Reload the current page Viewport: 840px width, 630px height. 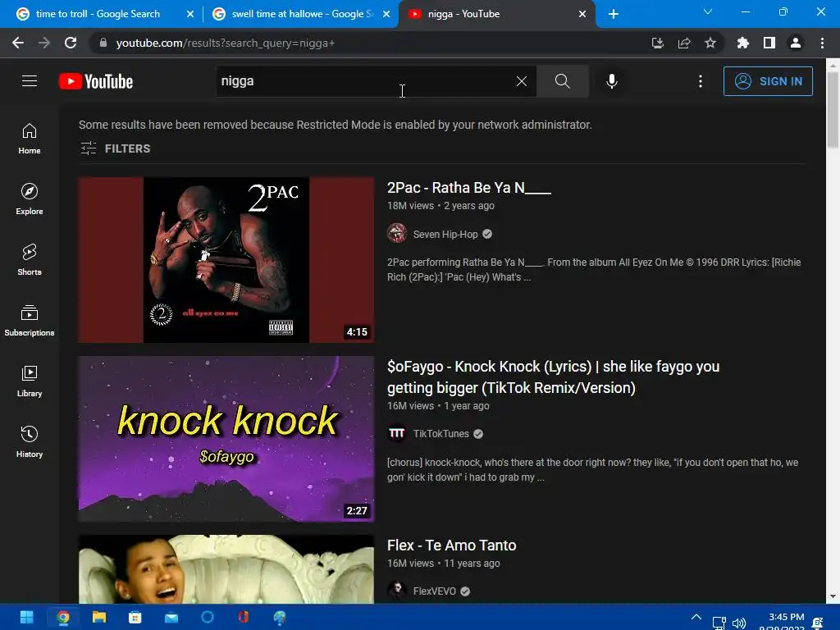coord(71,43)
